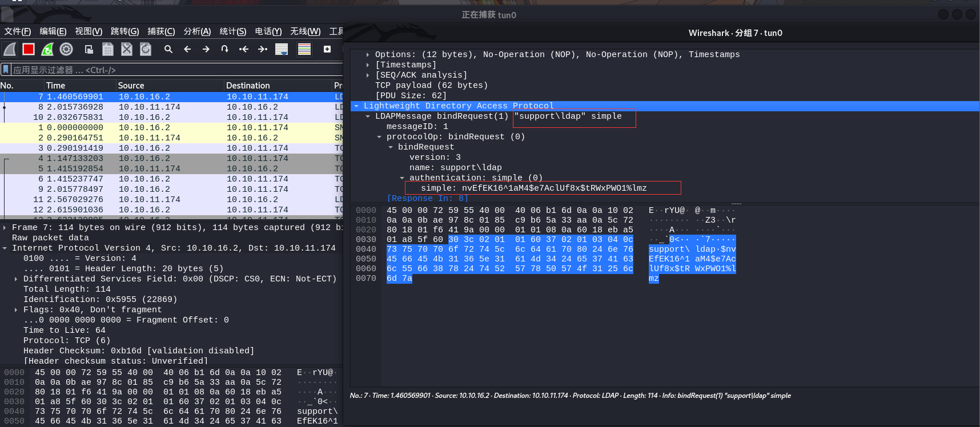Click hex offset row 0040 in packet dialog
Viewport: 980px width, 427px height.
pyautogui.click(x=366, y=249)
